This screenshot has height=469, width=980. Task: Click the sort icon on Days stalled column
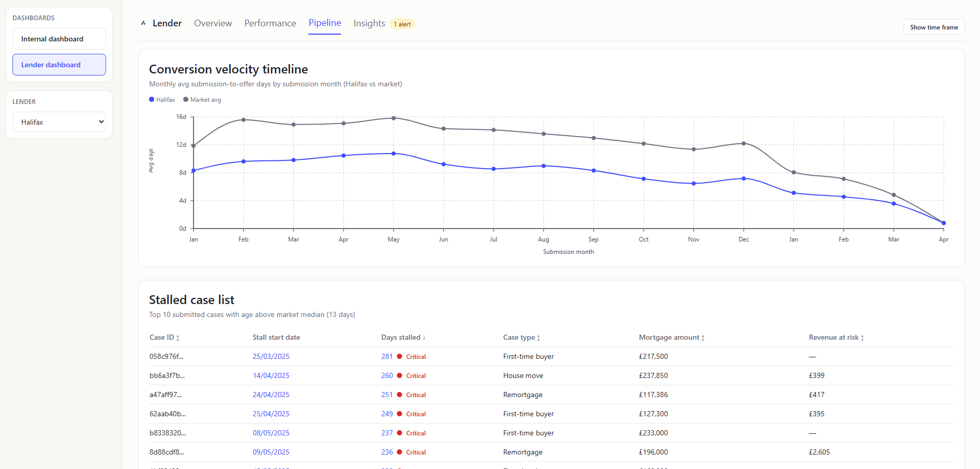tap(424, 337)
